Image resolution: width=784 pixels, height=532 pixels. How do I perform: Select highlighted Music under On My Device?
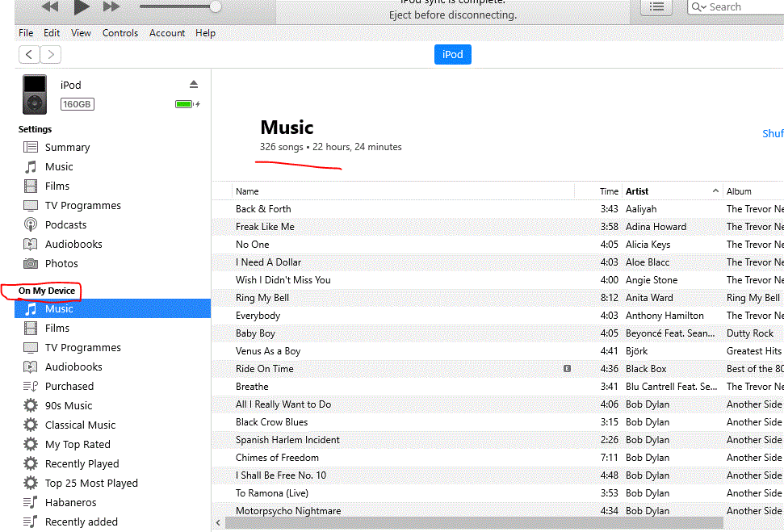point(112,308)
